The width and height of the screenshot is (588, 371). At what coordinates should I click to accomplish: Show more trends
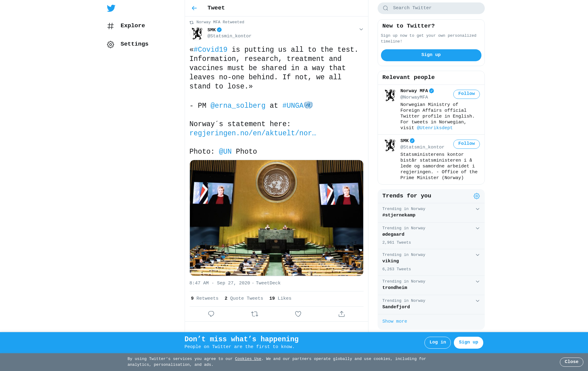pyautogui.click(x=394, y=321)
